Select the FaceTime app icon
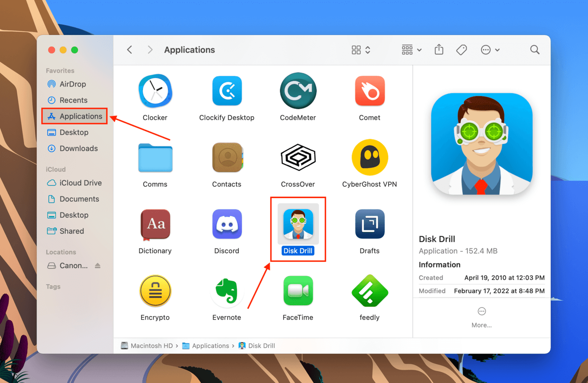 [x=298, y=291]
